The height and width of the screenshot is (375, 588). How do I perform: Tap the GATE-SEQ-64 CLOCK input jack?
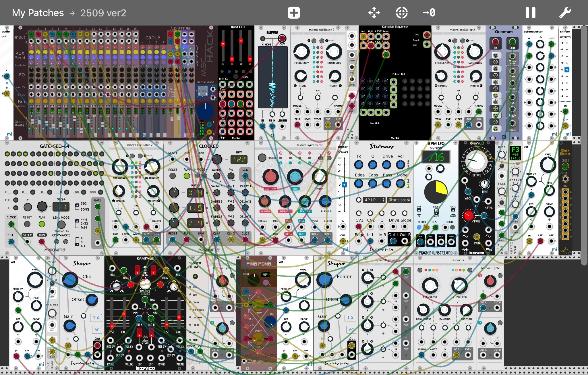(x=11, y=224)
